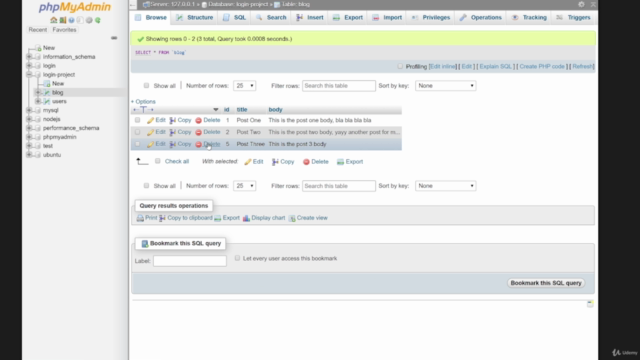Open top Number of rows dropdown
The width and height of the screenshot is (640, 360).
pos(244,86)
